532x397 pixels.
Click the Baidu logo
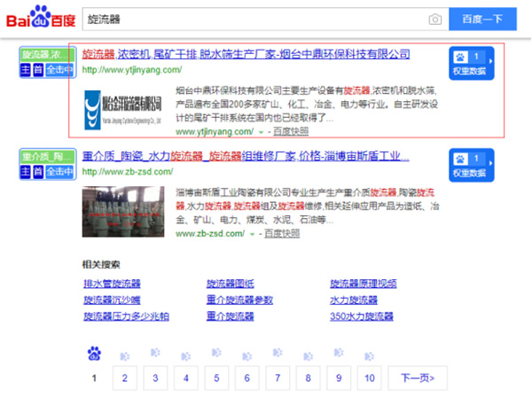point(41,17)
